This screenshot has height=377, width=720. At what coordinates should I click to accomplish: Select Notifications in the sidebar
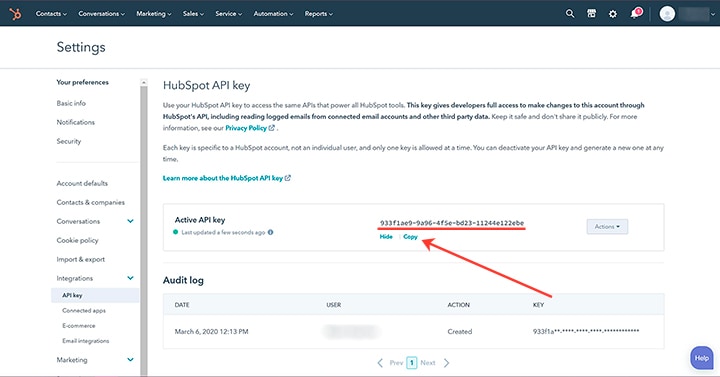pyautogui.click(x=76, y=122)
